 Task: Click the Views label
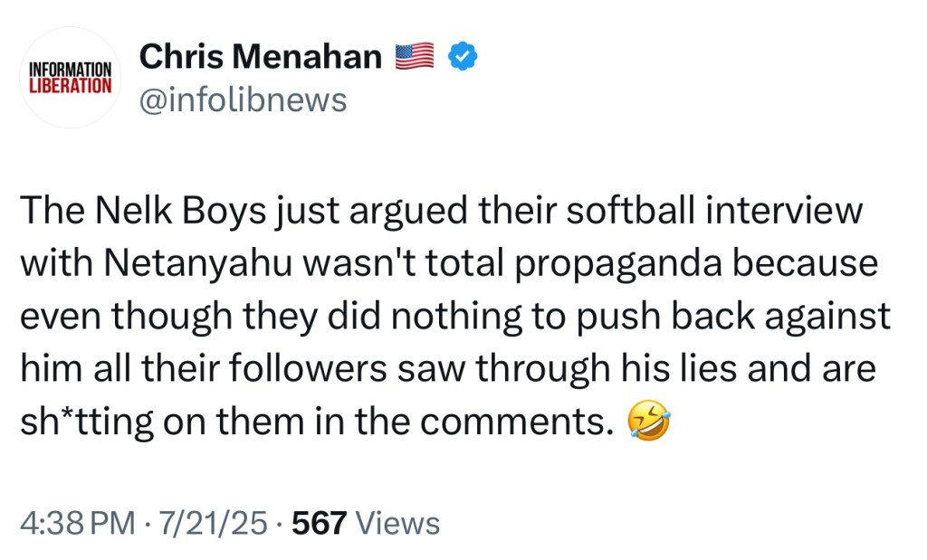(x=398, y=523)
